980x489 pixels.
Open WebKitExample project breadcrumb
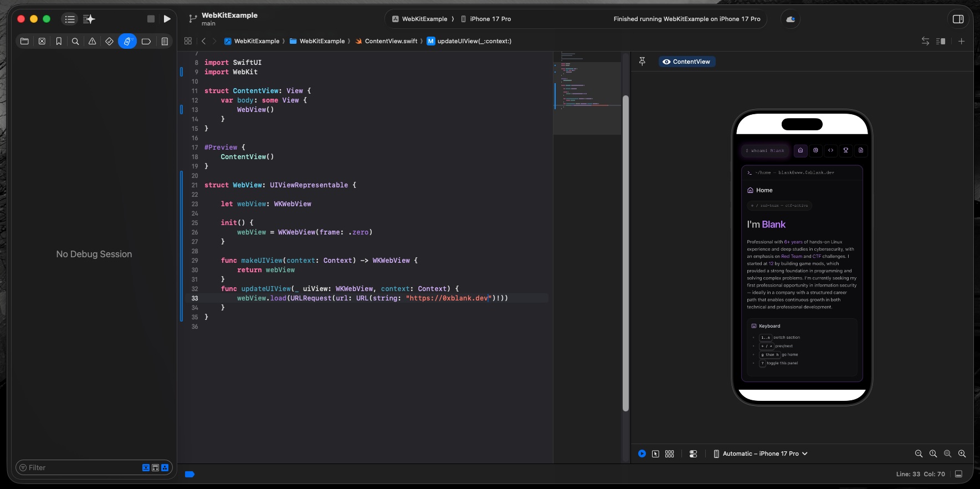click(252, 41)
